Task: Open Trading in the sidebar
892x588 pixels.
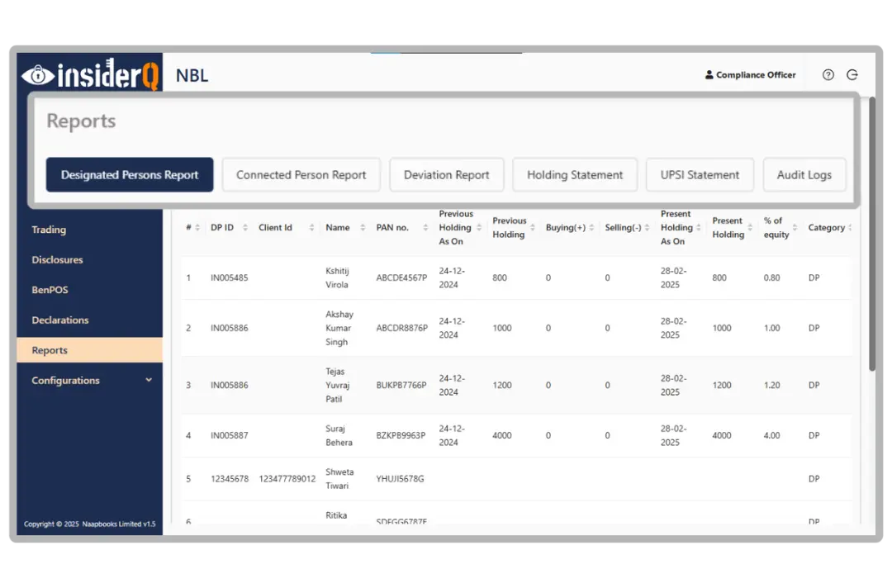Action: tap(49, 230)
